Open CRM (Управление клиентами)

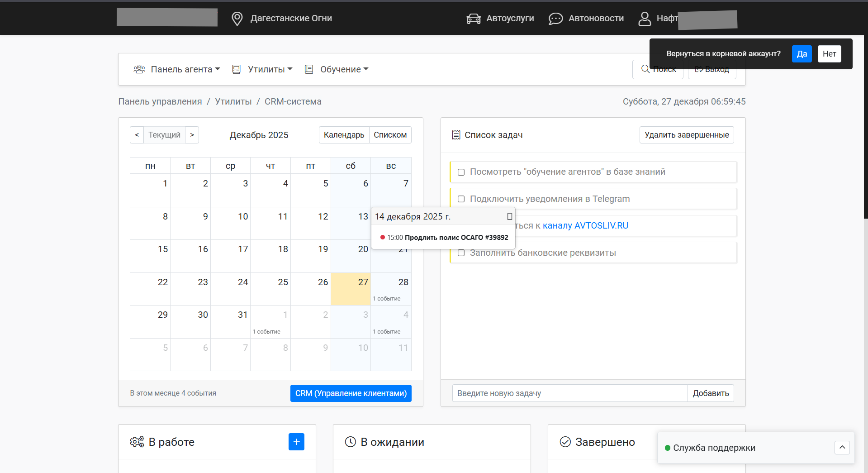(x=351, y=393)
